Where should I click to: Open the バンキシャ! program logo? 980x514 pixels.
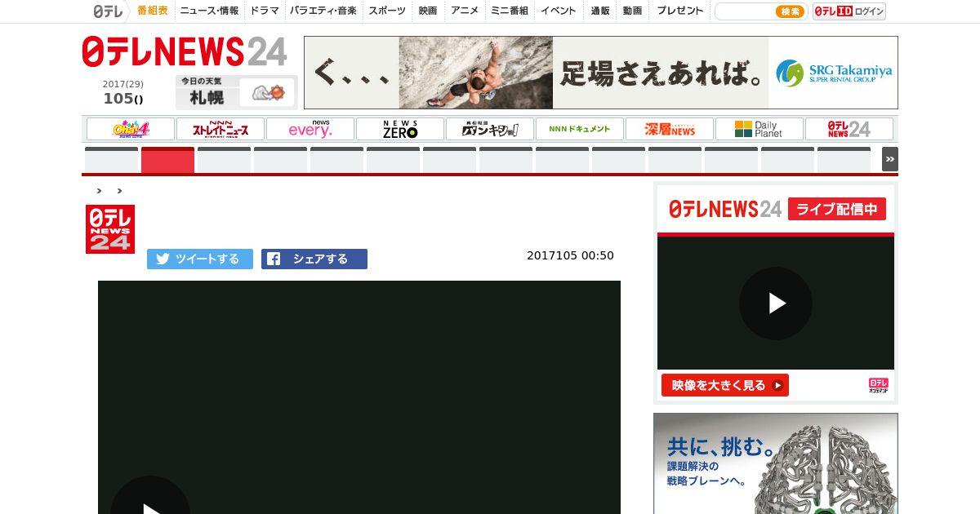coord(490,129)
